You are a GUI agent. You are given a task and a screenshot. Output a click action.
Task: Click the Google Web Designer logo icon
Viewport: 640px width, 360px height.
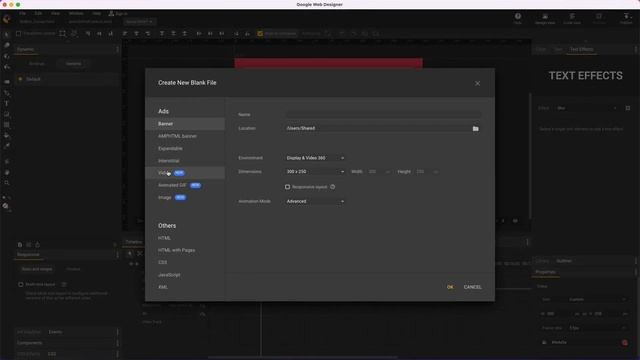7,18
